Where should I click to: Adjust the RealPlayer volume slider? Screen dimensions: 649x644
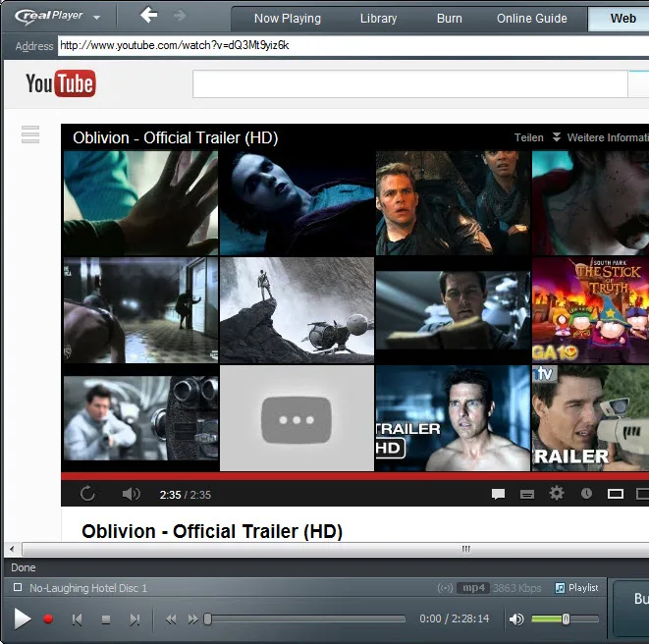pyautogui.click(x=566, y=619)
